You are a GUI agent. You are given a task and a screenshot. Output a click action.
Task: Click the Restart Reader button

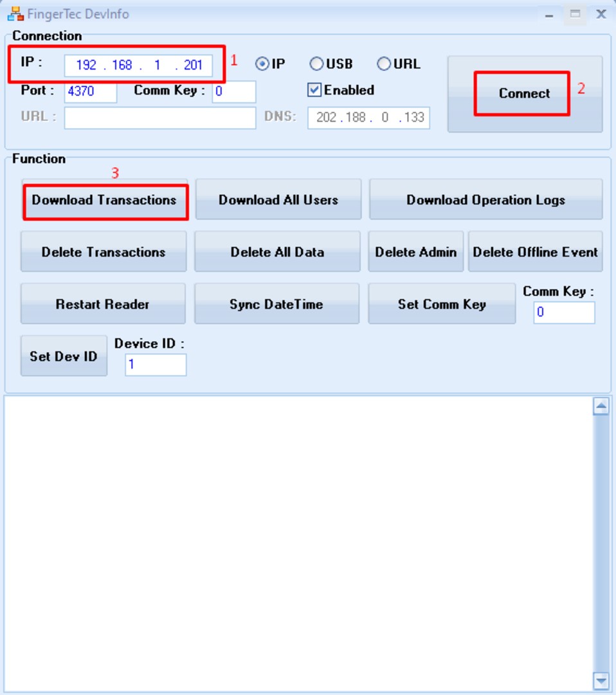(103, 304)
